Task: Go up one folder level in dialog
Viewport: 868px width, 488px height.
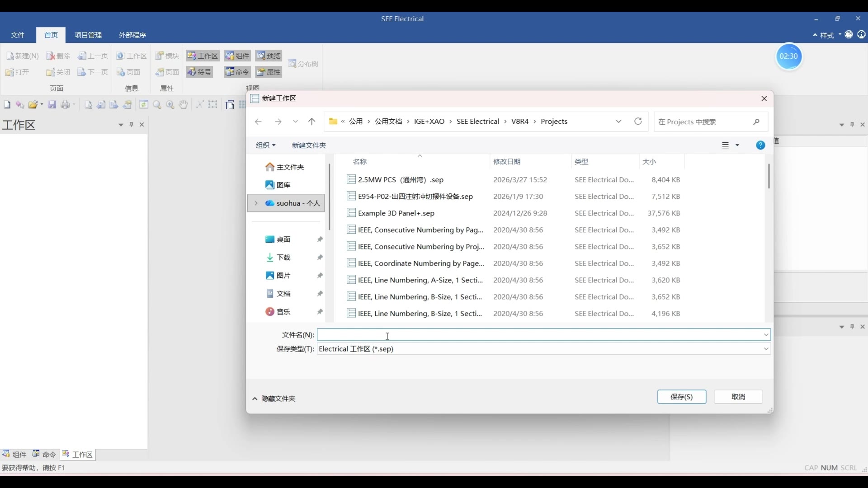Action: click(x=311, y=122)
